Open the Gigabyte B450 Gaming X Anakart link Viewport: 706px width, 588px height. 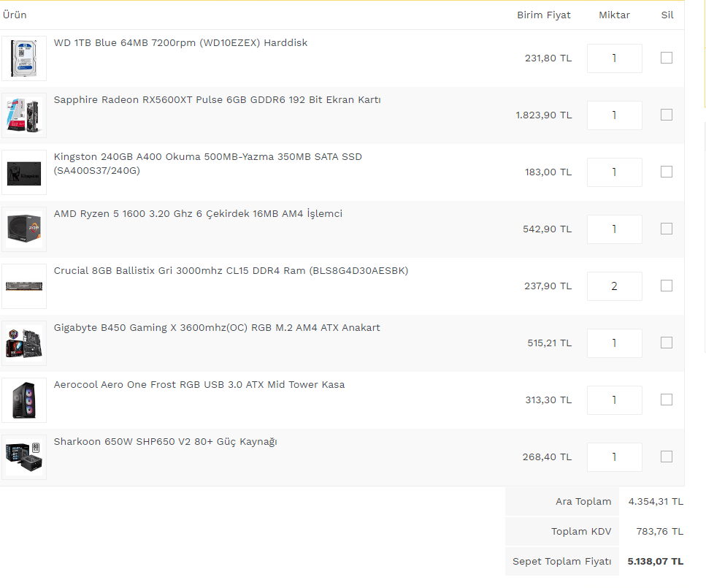coord(217,327)
